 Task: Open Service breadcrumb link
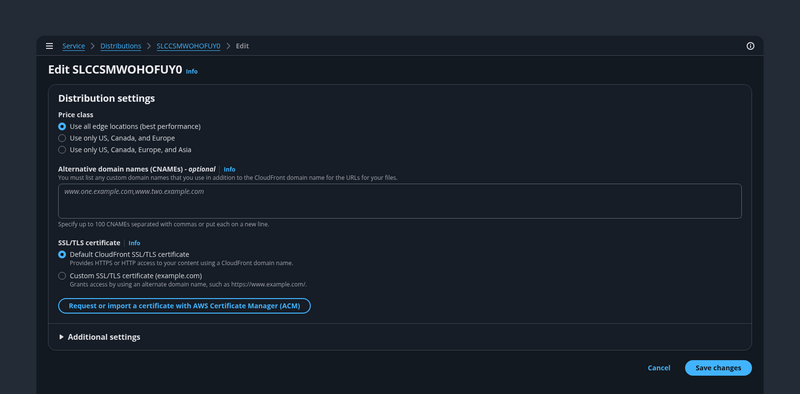73,46
